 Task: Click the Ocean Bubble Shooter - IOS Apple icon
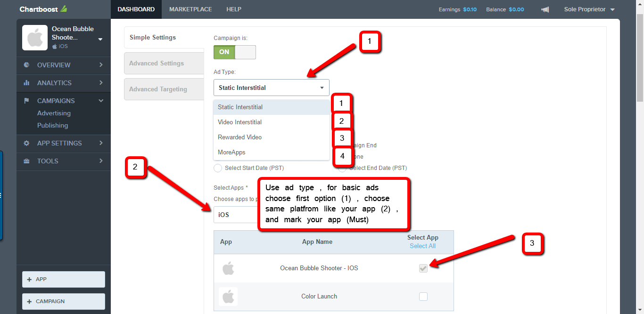pos(228,268)
